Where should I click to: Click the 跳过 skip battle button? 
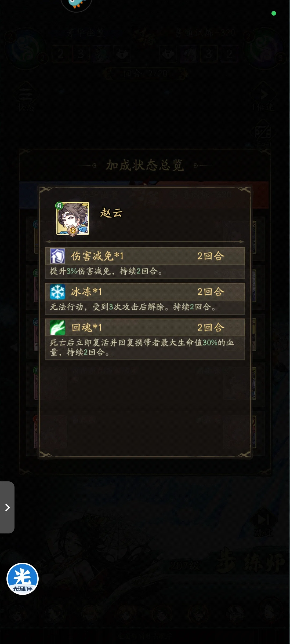coord(263,522)
